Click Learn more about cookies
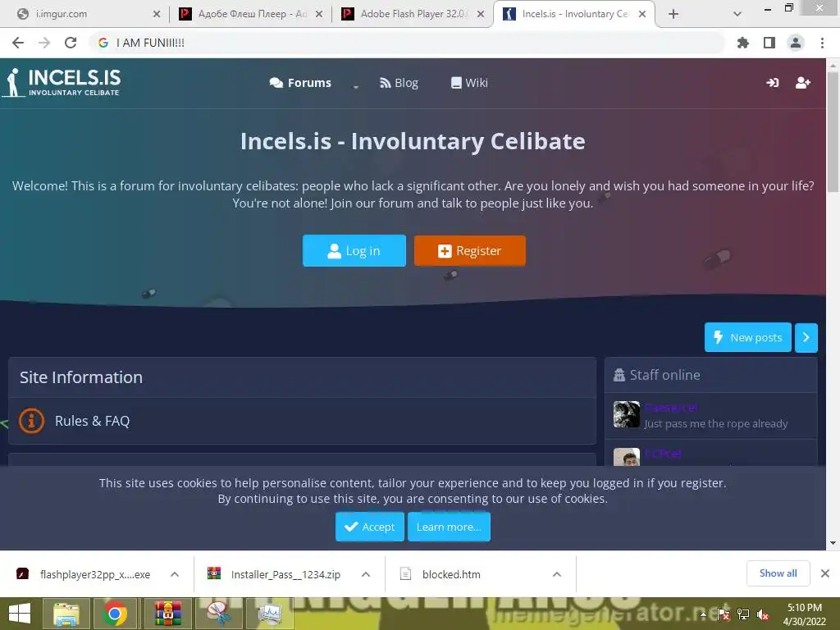The image size is (840, 630). click(x=449, y=527)
